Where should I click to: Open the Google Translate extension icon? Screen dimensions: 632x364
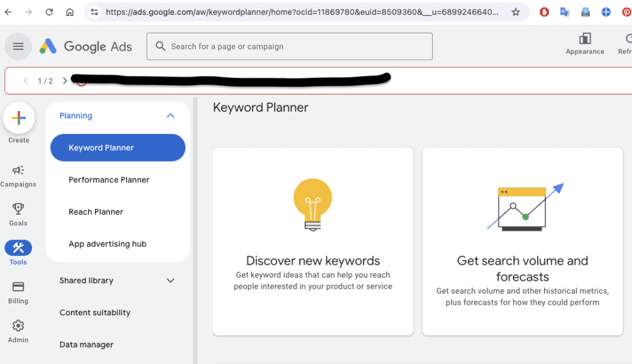(565, 12)
